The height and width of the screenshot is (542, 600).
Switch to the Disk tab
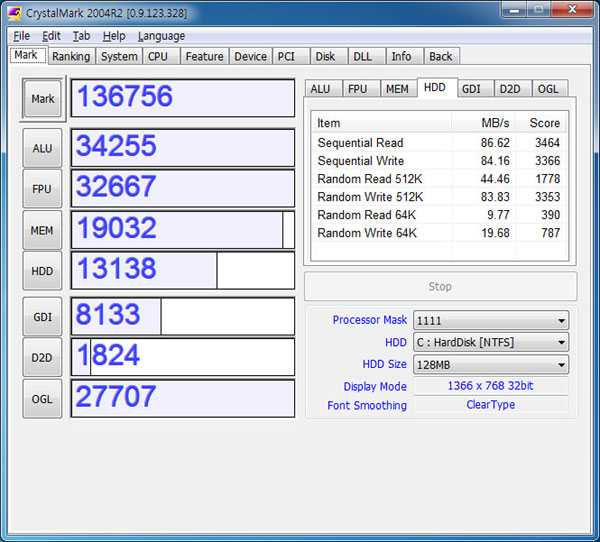tap(328, 56)
